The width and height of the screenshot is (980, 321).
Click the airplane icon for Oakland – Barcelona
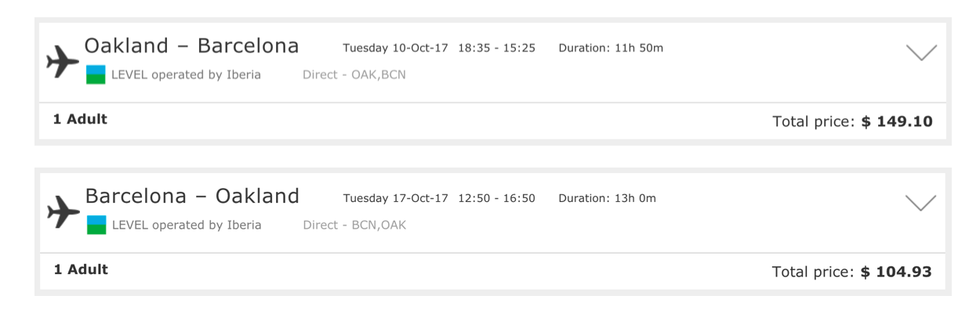pyautogui.click(x=64, y=61)
